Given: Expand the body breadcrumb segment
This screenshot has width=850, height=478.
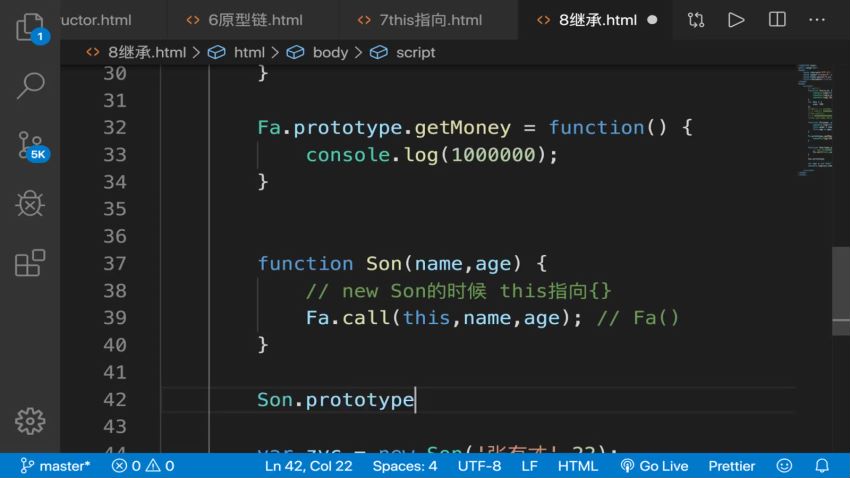Looking at the screenshot, I should tap(320, 52).
